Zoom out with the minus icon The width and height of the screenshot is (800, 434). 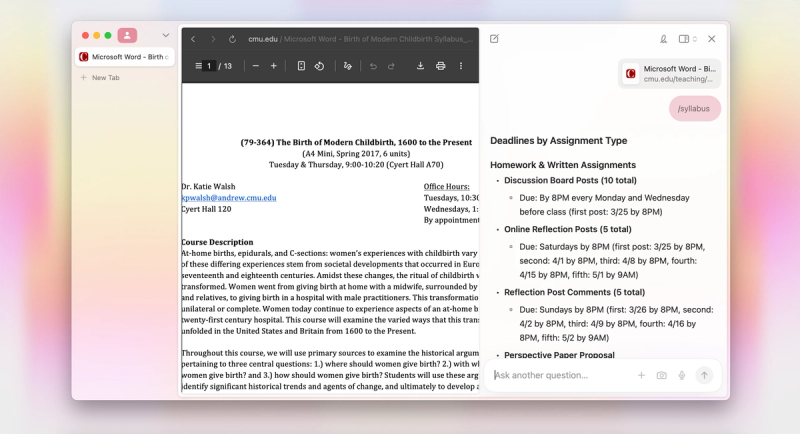tap(256, 66)
